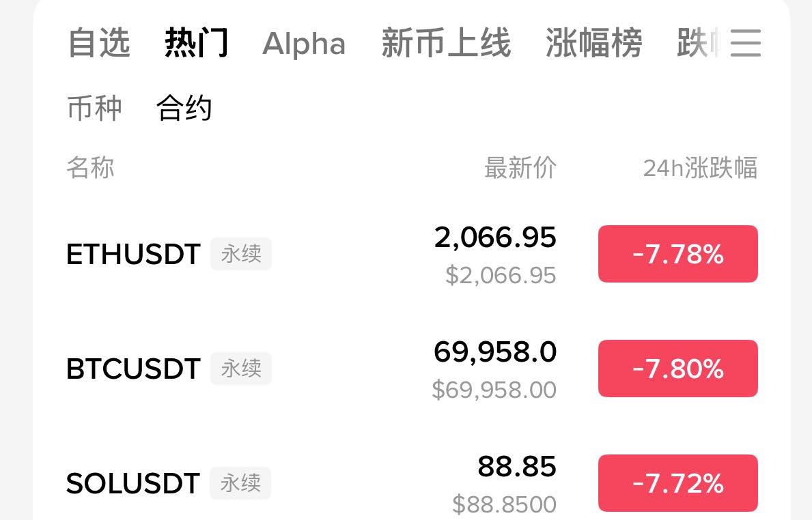
Task: Click the 永续 tag beside ETHUSDT
Action: (241, 254)
